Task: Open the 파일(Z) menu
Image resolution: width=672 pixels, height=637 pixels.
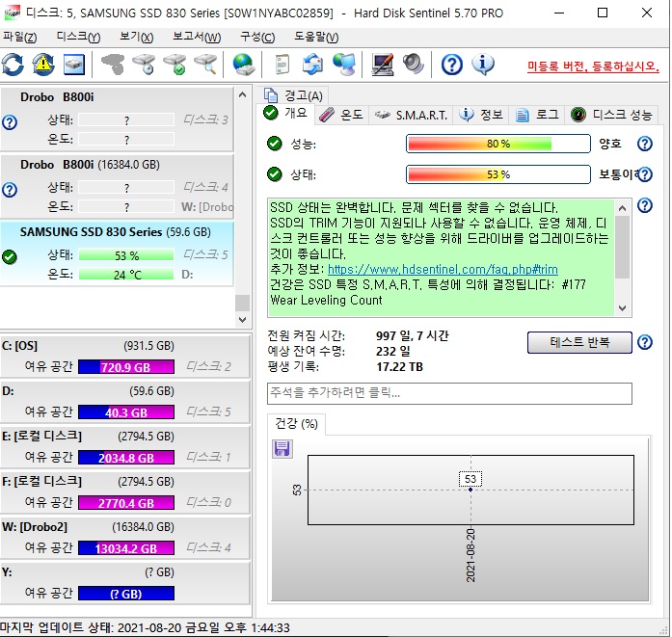Action: point(19,38)
